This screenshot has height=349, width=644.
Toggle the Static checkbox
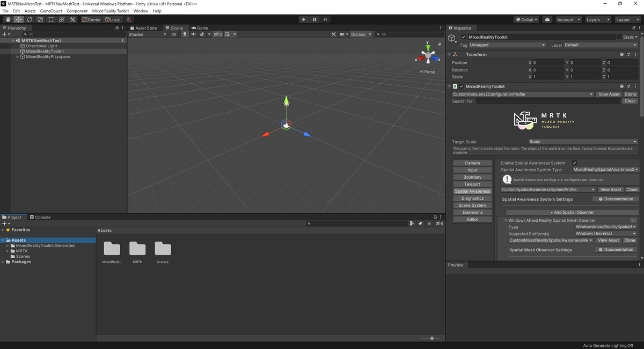(x=619, y=37)
